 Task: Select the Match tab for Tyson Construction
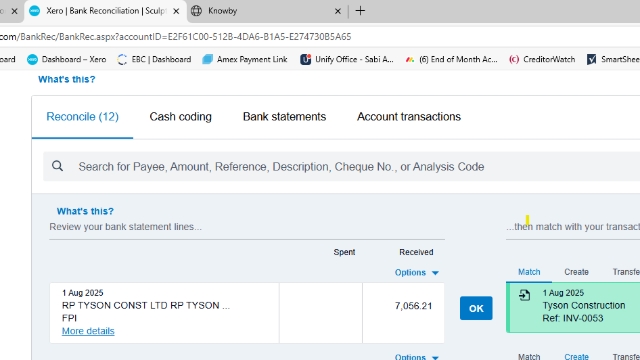(x=529, y=272)
